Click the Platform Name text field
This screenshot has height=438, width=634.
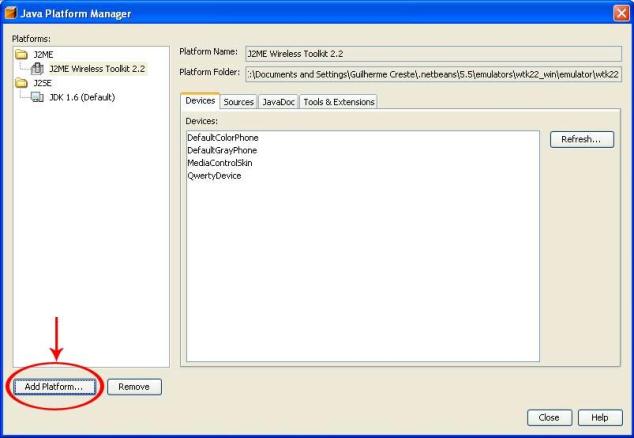tap(432, 52)
